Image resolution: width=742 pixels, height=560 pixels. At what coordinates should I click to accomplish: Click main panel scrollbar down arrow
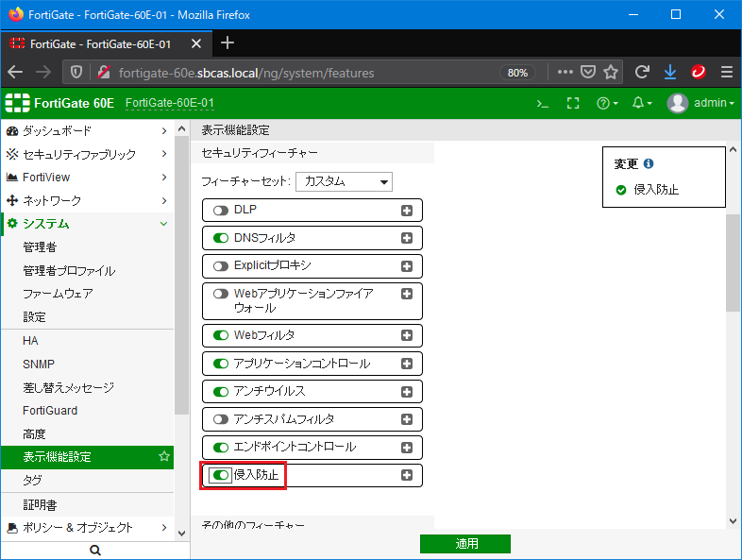click(733, 521)
